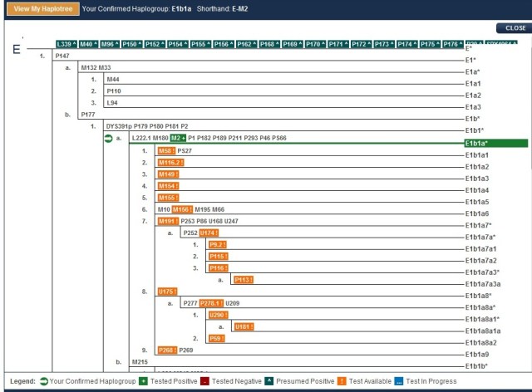Choose the M191 orange SNP marker

point(168,222)
